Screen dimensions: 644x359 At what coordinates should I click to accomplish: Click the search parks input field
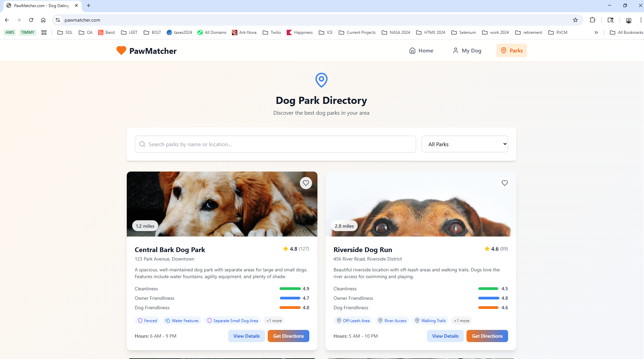(x=276, y=144)
